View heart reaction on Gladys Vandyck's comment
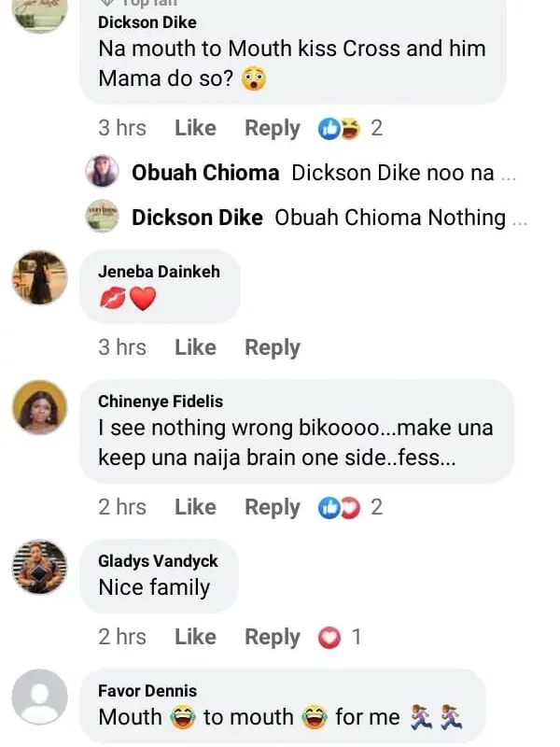Viewport: 560px width, 747px height. [329, 638]
